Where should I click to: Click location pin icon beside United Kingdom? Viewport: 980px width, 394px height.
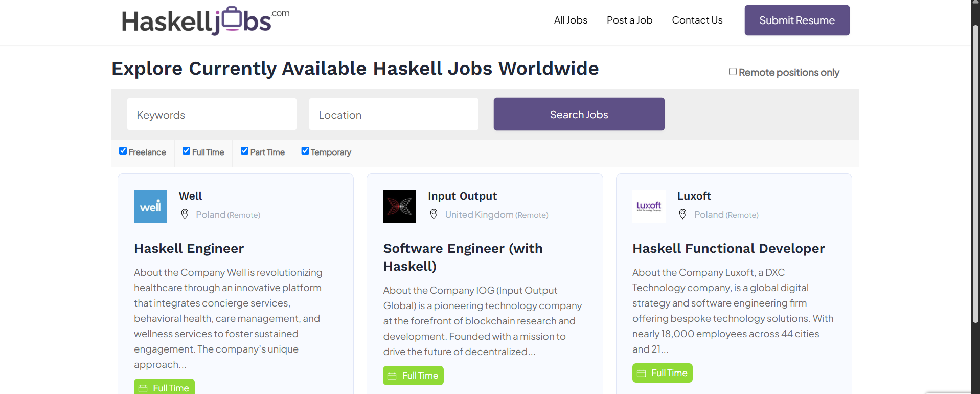pos(434,214)
